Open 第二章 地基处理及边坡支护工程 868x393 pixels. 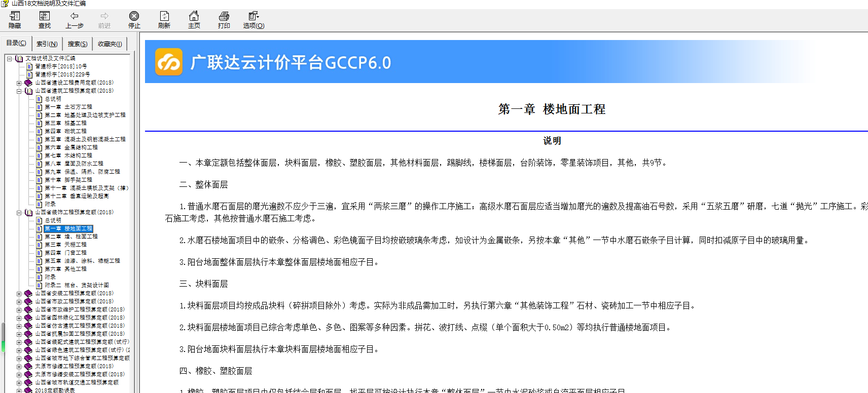click(85, 115)
